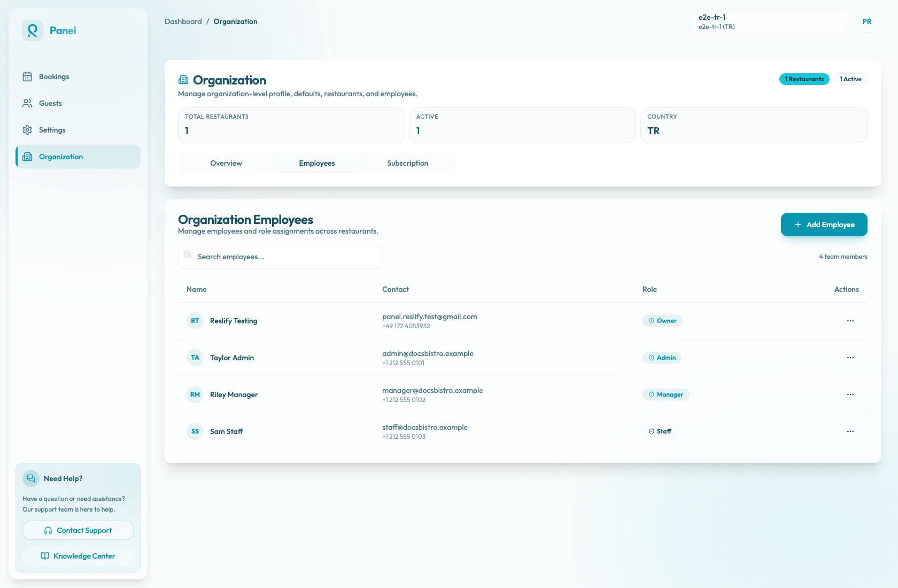Viewport: 898px width, 588px height.
Task: Open actions menu for Sam Staff
Action: pos(850,431)
